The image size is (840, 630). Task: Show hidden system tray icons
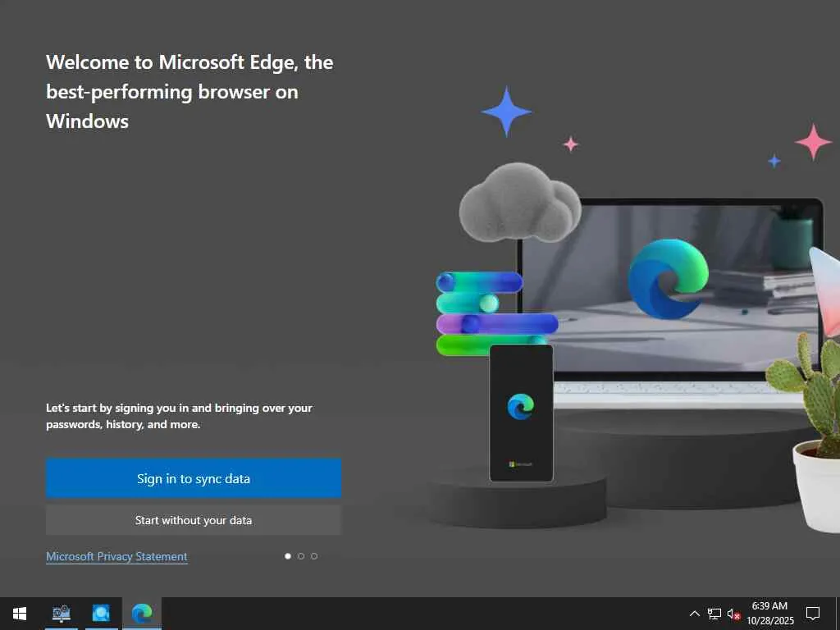pos(694,614)
